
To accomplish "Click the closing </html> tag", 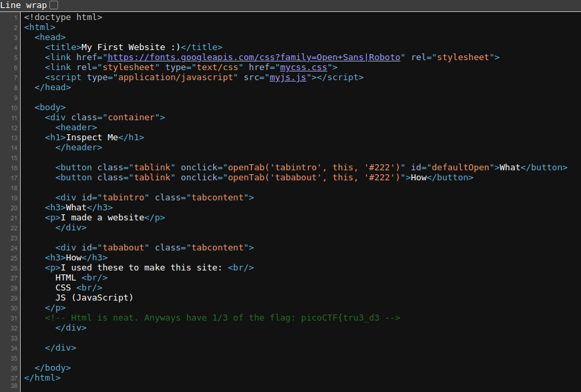I will pyautogui.click(x=42, y=377).
